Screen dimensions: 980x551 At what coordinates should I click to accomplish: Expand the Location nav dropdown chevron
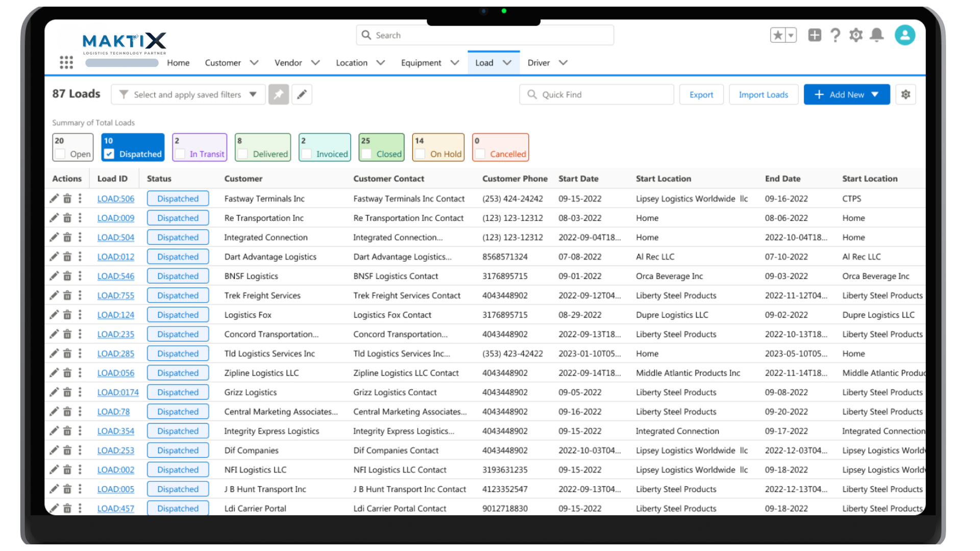pyautogui.click(x=381, y=63)
